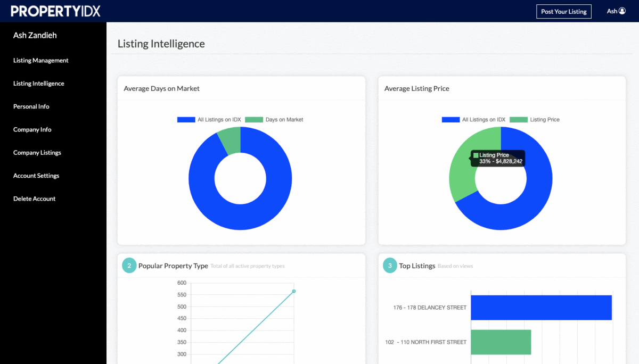Click the 176 - 178 Delancey Street blue bar

click(541, 308)
